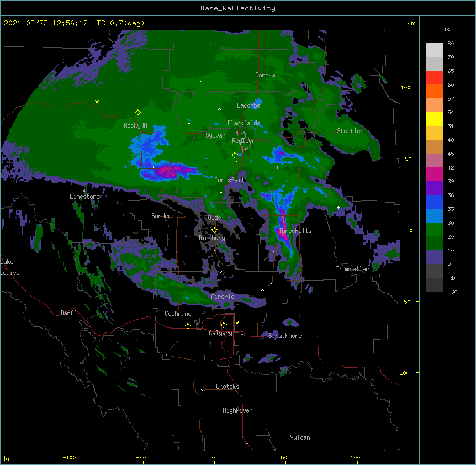Click the Okotoks label
Viewport: 476px width, 465px height.
coord(228,387)
